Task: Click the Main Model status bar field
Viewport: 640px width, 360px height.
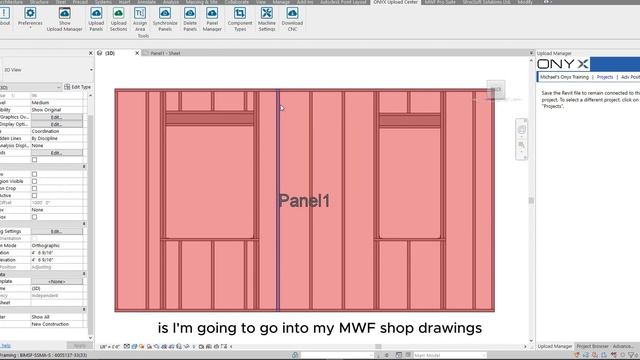Action: pyautogui.click(x=449, y=356)
